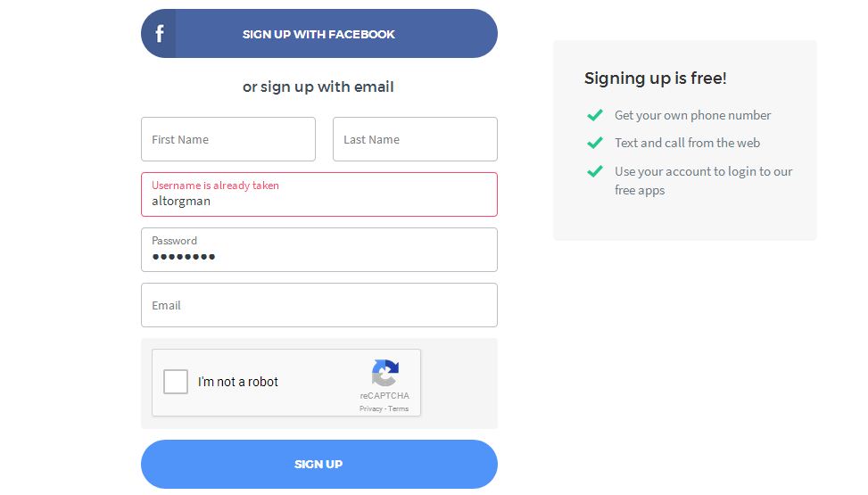The height and width of the screenshot is (495, 868).
Task: Click the "I'm not a robot" label
Action: click(238, 382)
